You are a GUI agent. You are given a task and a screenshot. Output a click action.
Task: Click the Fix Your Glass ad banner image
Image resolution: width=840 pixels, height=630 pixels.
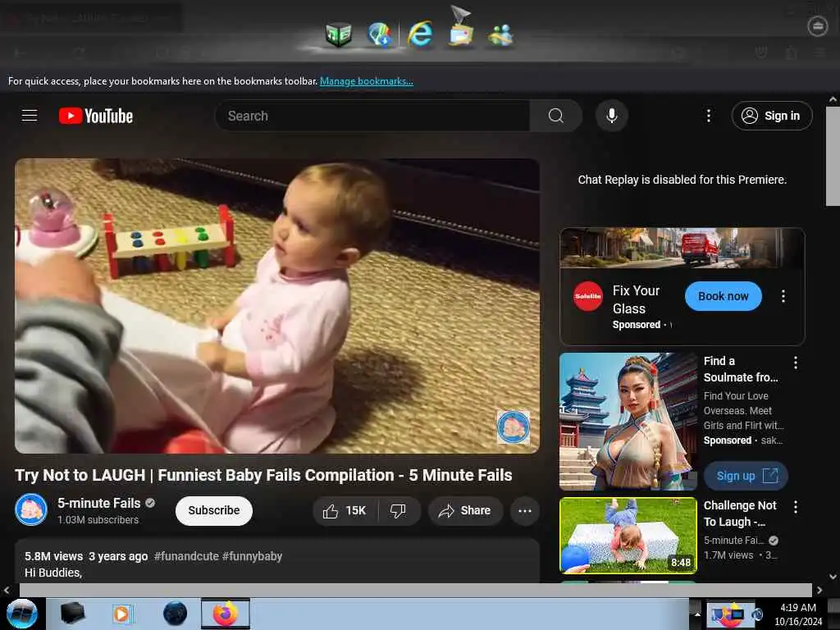682,248
